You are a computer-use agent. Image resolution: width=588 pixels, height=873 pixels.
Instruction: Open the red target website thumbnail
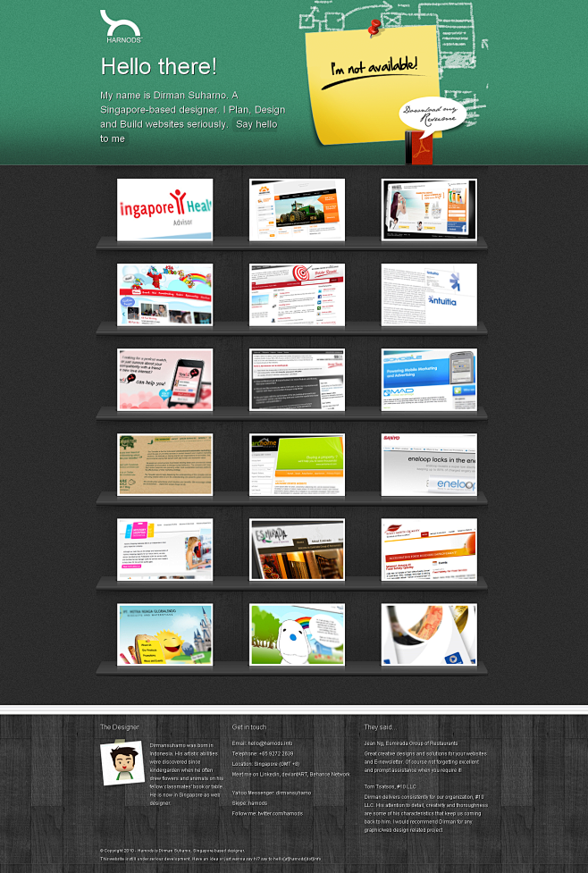click(x=297, y=294)
